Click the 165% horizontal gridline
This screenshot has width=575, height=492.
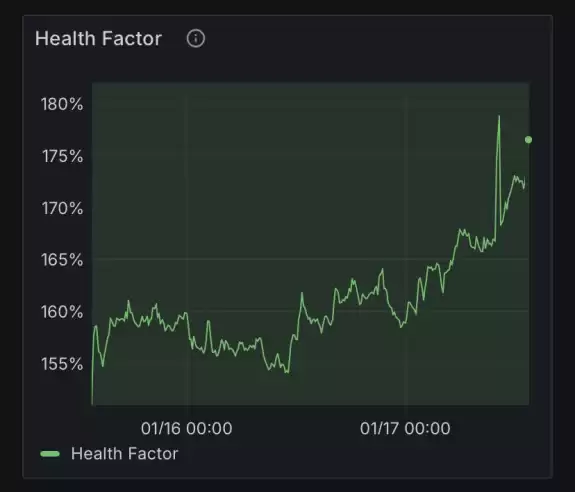(310, 259)
